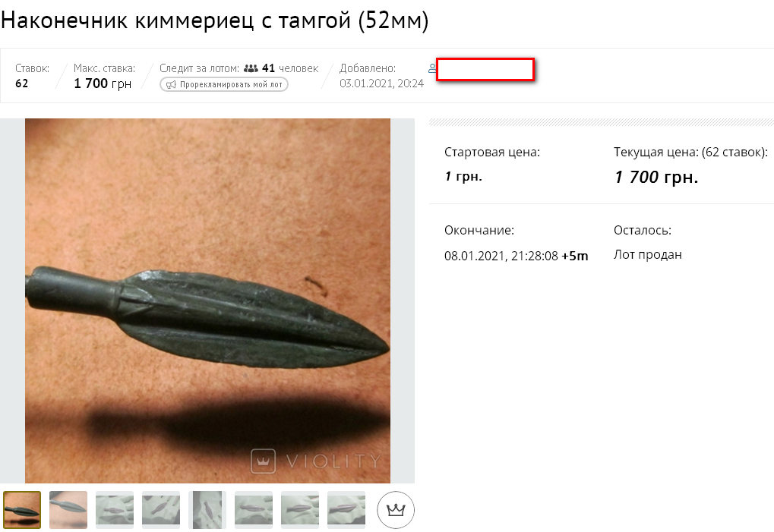This screenshot has height=532, width=774.
Task: Click the main arrowhead photo to enlarge
Action: tap(208, 301)
